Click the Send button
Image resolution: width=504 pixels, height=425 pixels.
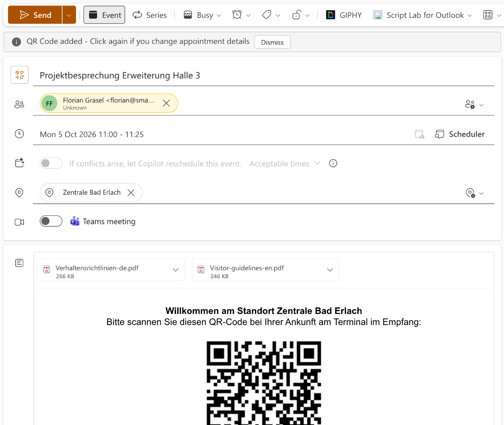coord(35,15)
